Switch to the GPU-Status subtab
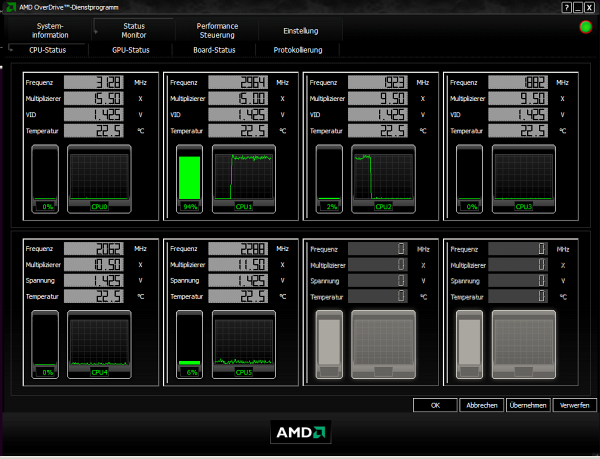This screenshot has width=600, height=459. 131,49
